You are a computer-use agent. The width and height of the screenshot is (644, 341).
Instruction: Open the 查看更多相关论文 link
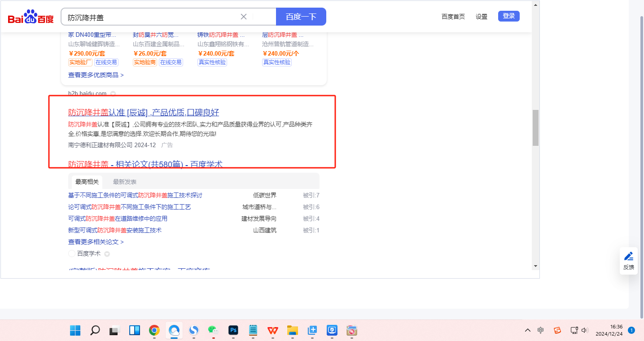96,242
